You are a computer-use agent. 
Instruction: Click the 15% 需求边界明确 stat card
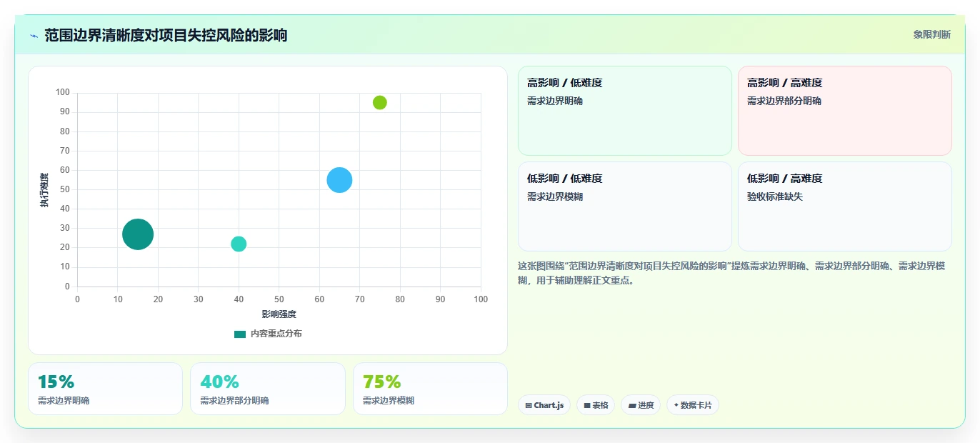click(x=106, y=389)
